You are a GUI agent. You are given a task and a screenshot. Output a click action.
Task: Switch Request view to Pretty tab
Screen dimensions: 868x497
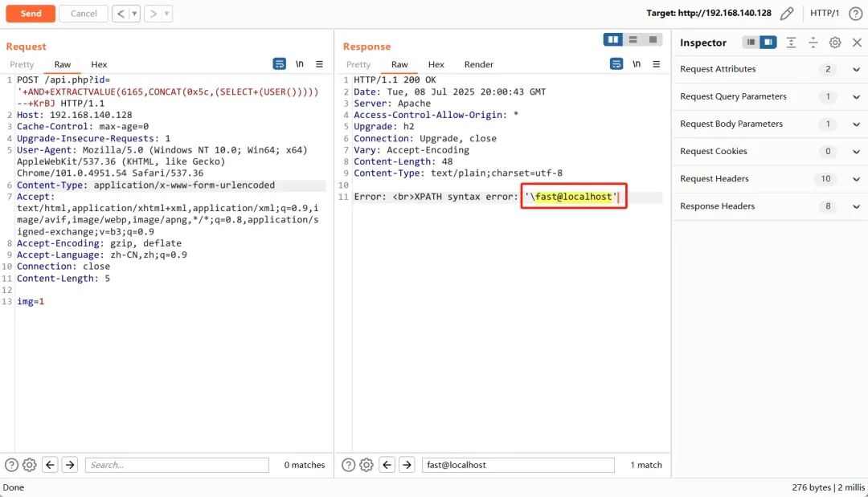click(x=22, y=65)
